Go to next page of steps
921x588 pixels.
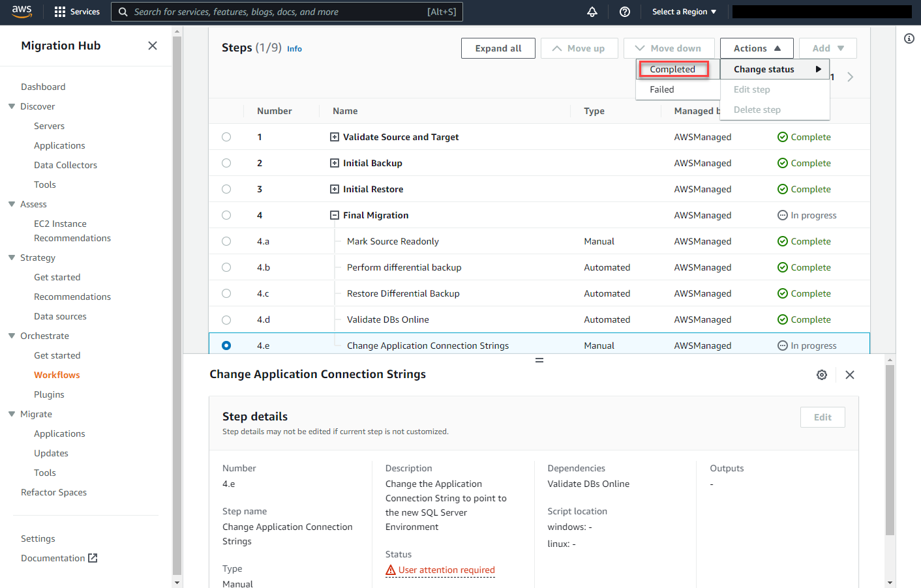[850, 77]
